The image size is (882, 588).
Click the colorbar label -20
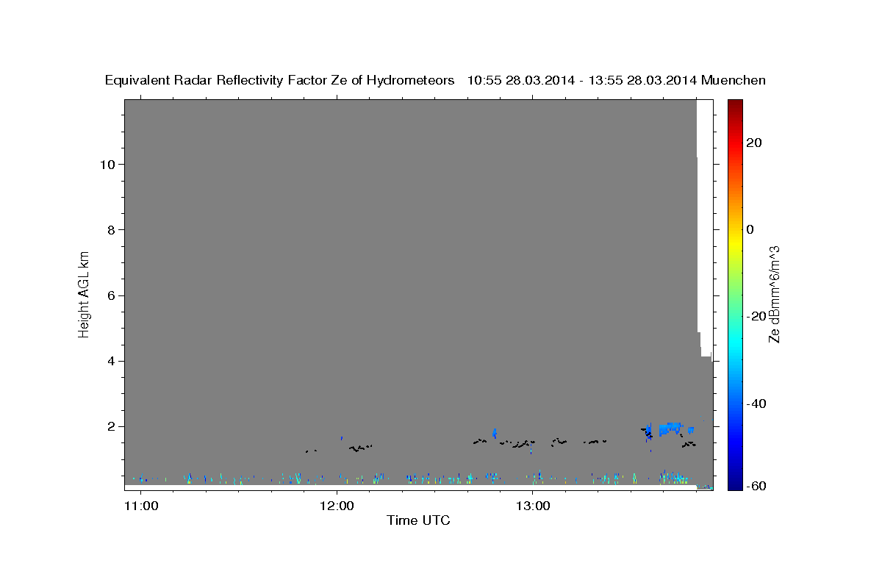(x=756, y=316)
